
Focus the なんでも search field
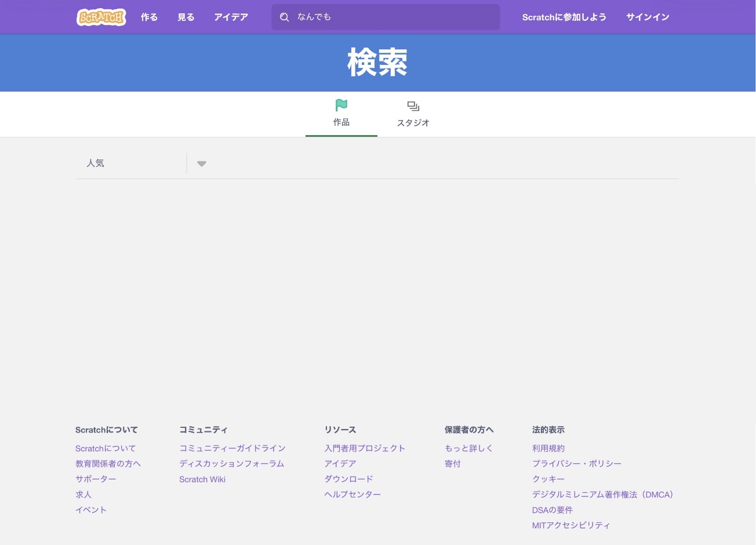386,17
